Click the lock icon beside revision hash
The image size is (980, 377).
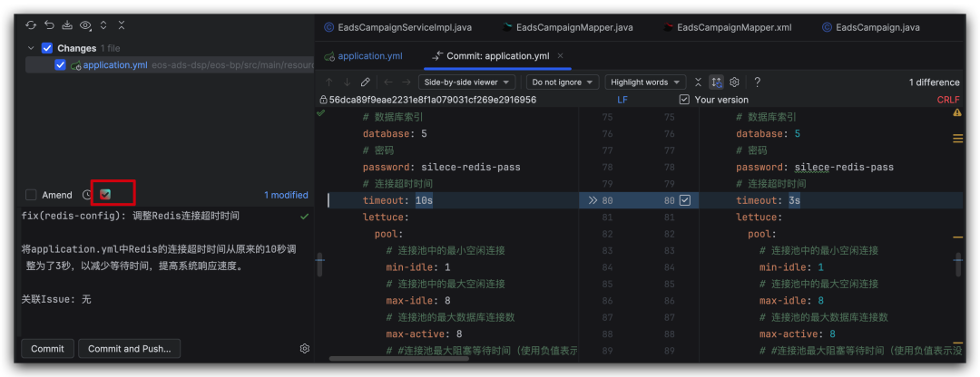[x=323, y=100]
